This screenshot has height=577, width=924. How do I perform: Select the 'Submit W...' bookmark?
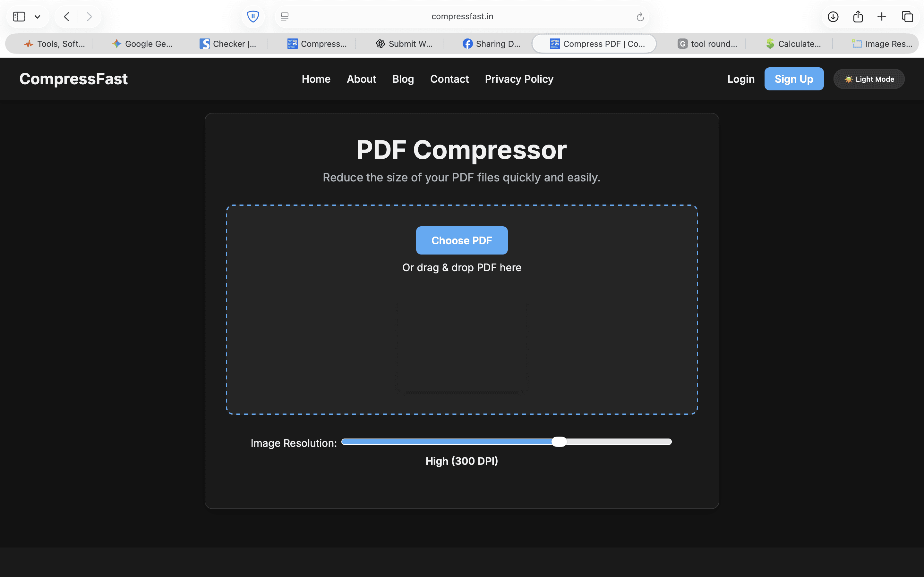404,44
